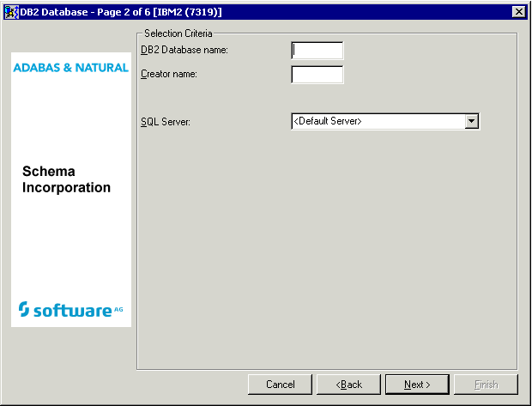The width and height of the screenshot is (532, 406).
Task: Click the Software AG logo
Action: pos(70,309)
